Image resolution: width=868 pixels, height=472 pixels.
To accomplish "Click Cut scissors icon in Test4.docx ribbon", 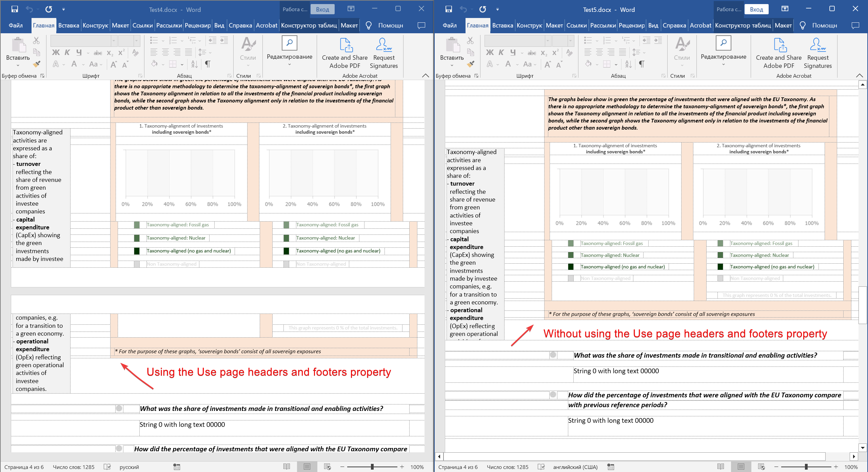I will [x=36, y=41].
